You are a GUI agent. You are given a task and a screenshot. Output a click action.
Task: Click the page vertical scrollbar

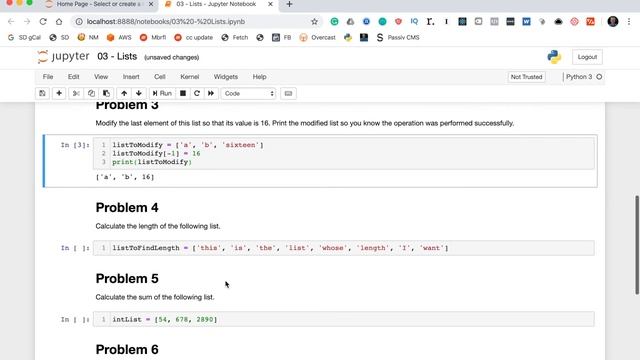pyautogui.click(x=637, y=245)
